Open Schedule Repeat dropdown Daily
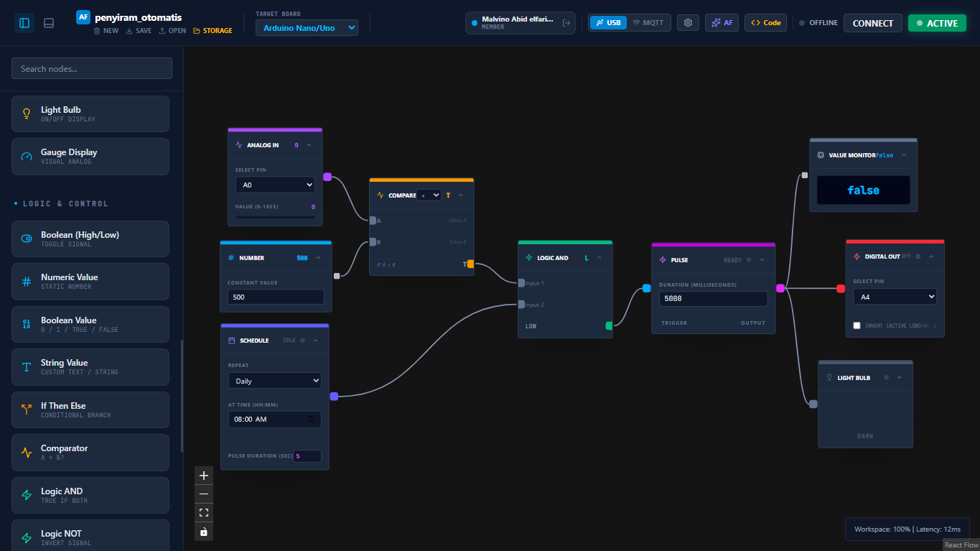Image resolution: width=980 pixels, height=551 pixels. pyautogui.click(x=275, y=381)
